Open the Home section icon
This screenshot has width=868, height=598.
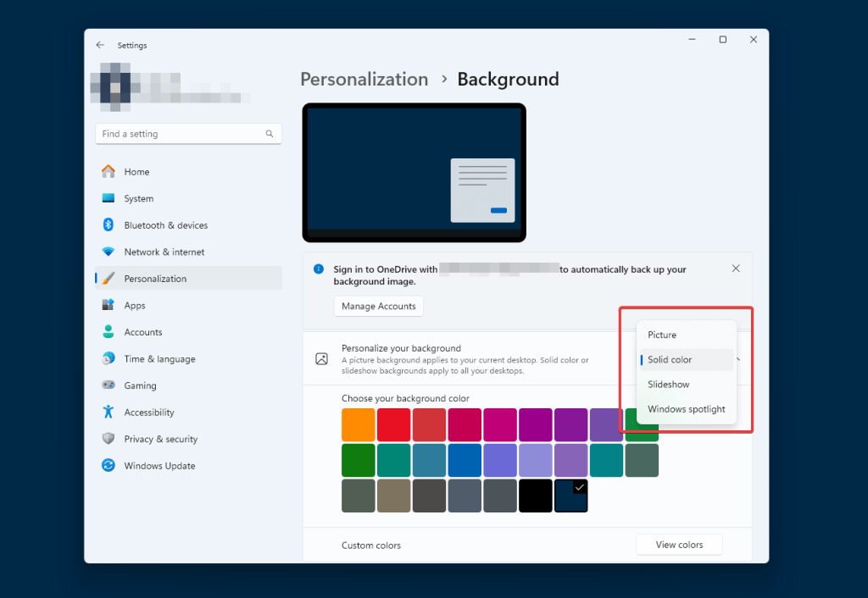click(x=110, y=171)
